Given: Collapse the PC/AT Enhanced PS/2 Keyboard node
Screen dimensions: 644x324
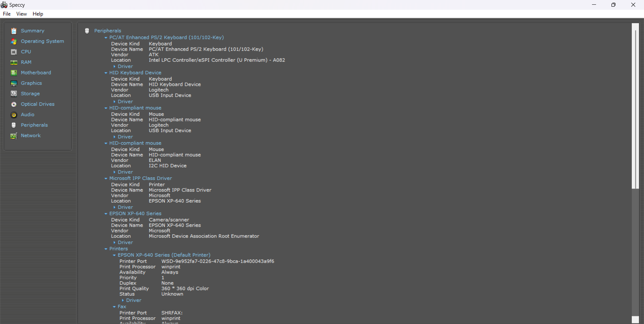Looking at the screenshot, I should click(x=106, y=38).
